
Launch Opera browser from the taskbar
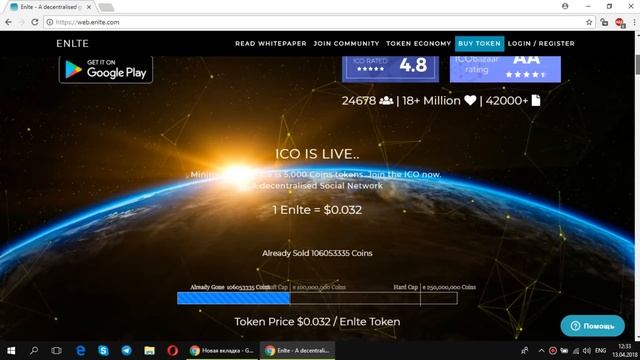172,351
